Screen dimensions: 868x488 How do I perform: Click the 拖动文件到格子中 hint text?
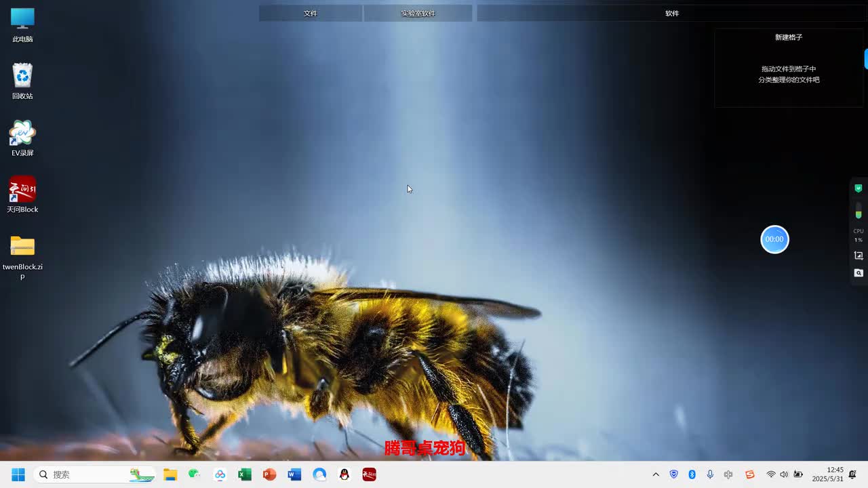coord(789,69)
